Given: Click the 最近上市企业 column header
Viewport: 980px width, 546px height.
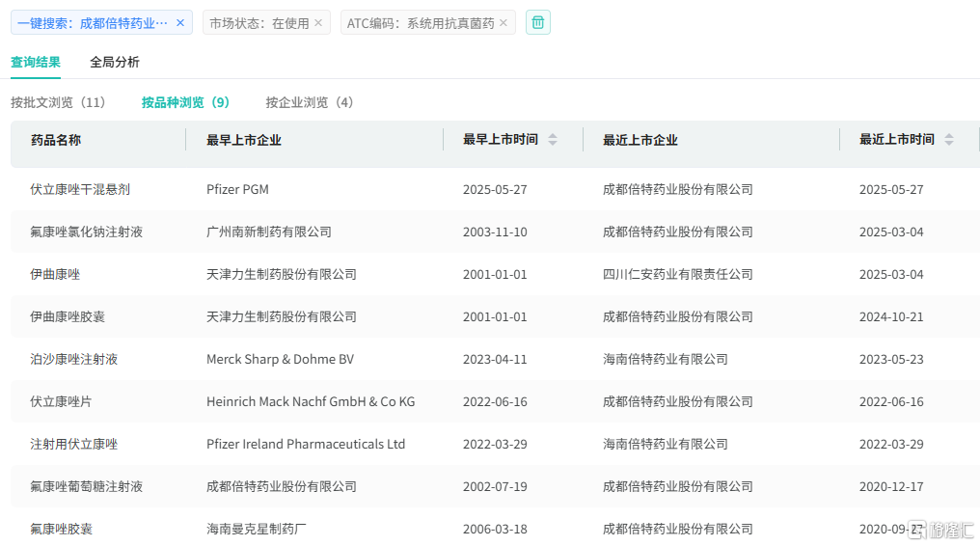Looking at the screenshot, I should [640, 140].
